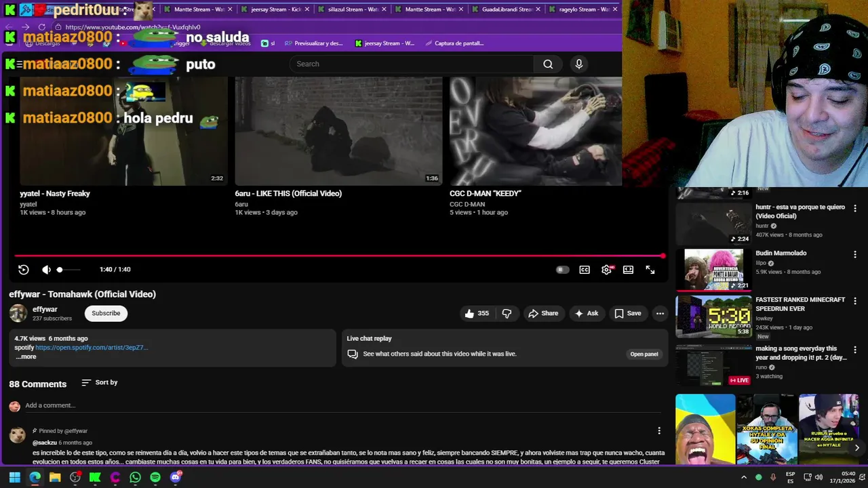Open the CGC D-MAN "KEEDY" video thumbnail
Viewport: 868px width, 488px height.
point(536,131)
